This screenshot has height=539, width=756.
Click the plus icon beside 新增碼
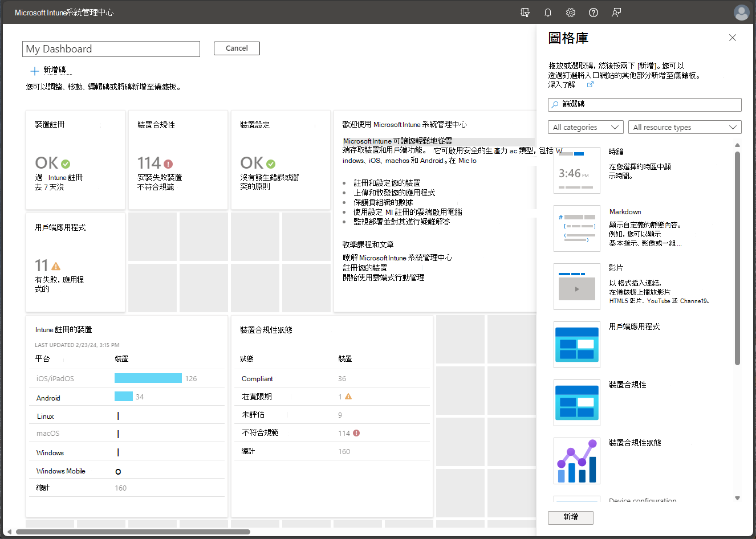[x=35, y=71]
